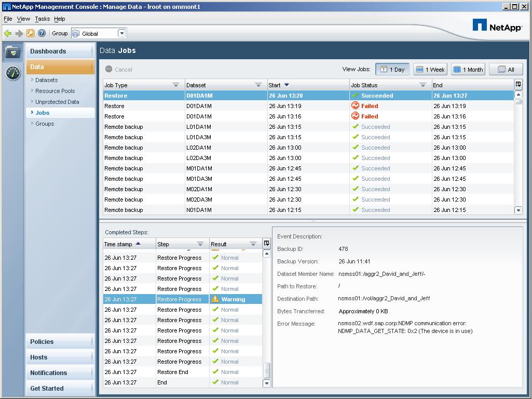Viewport: 532px width, 399px height.
Task: Open the Policies navigation section
Action: [x=42, y=342]
